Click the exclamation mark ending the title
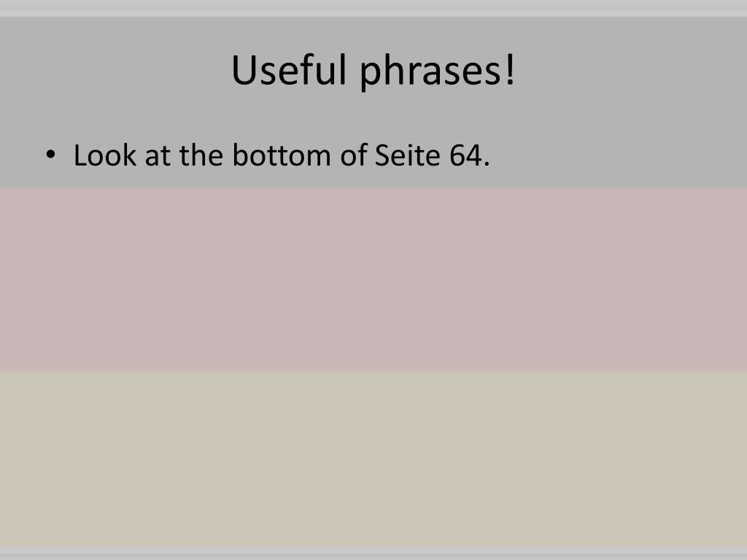The height and width of the screenshot is (560, 747). 510,69
